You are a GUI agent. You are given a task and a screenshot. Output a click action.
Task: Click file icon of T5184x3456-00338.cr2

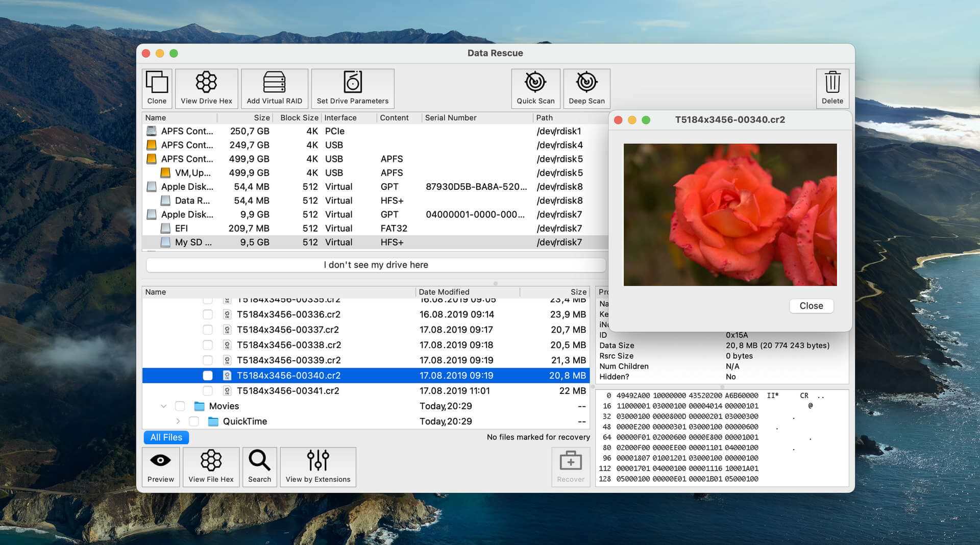227,345
